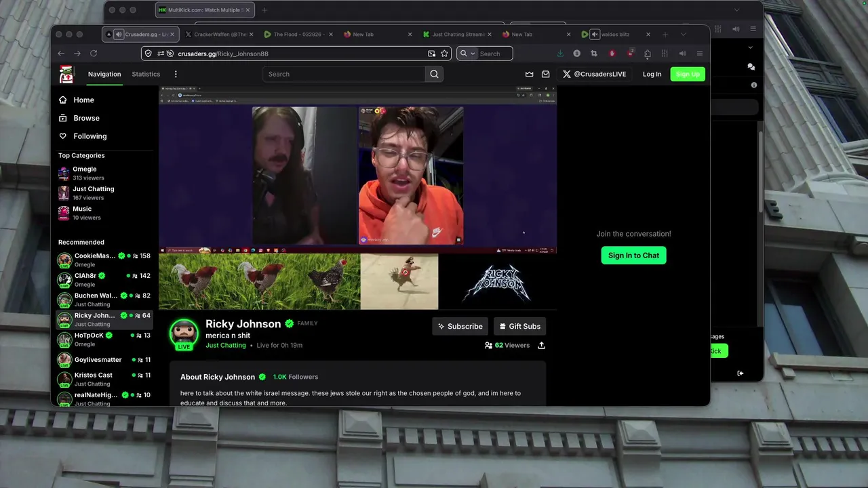
Task: Click the Subscribe button
Action: tap(460, 326)
